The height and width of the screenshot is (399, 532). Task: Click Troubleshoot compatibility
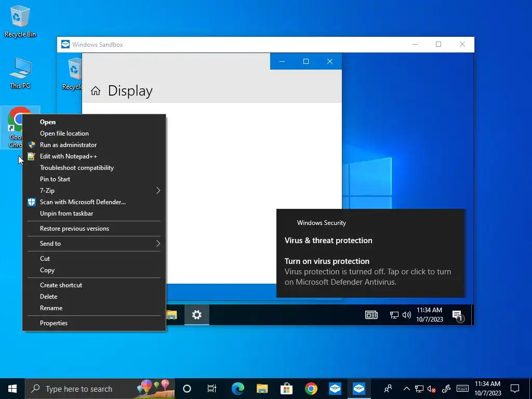[94, 168]
